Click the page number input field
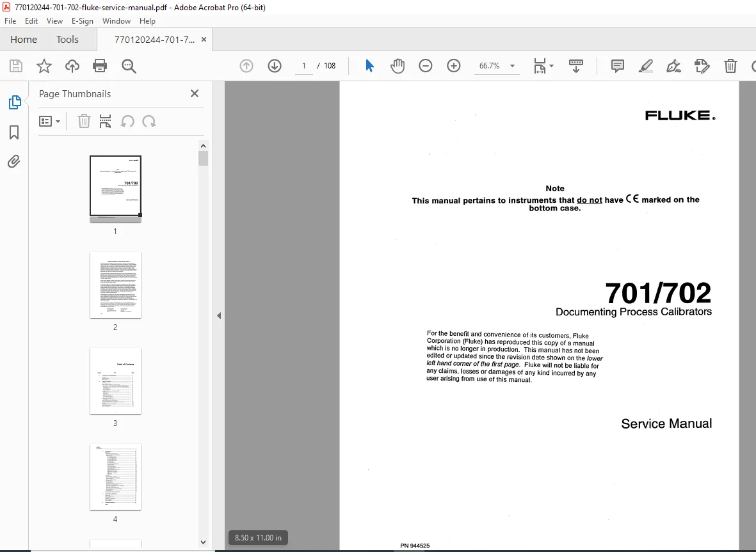 (304, 66)
